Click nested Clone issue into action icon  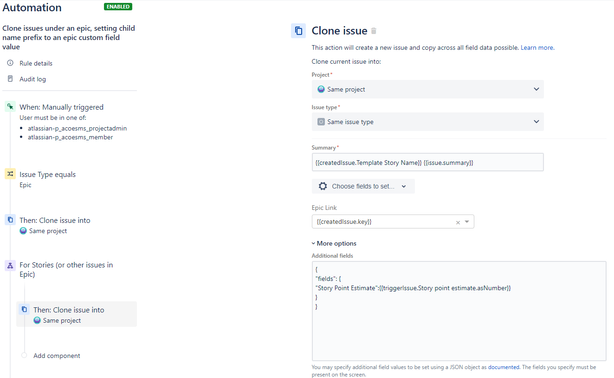click(x=24, y=309)
